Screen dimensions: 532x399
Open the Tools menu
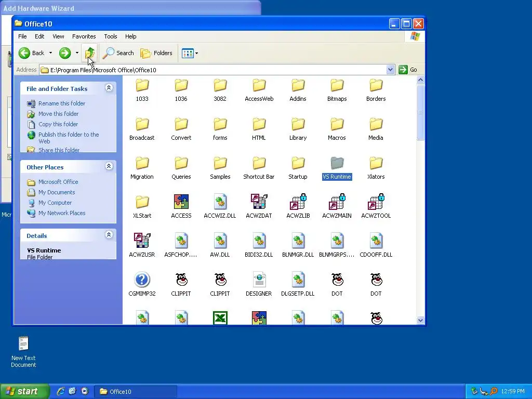pos(110,36)
